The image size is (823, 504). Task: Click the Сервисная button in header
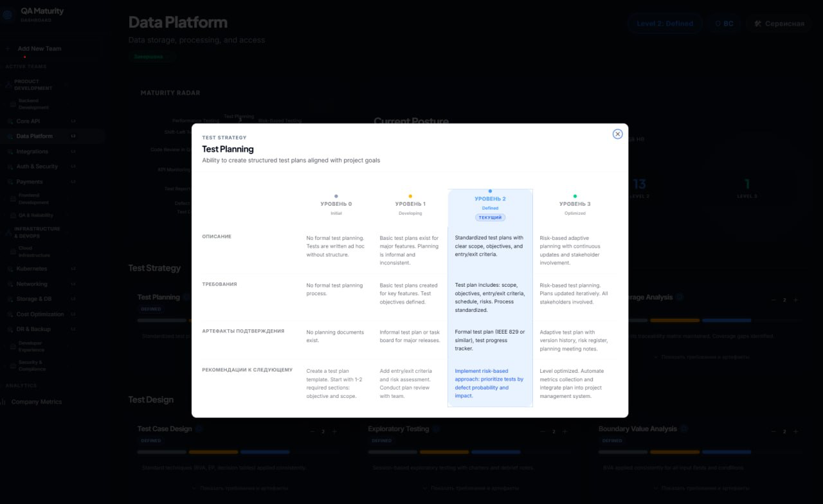coord(779,24)
